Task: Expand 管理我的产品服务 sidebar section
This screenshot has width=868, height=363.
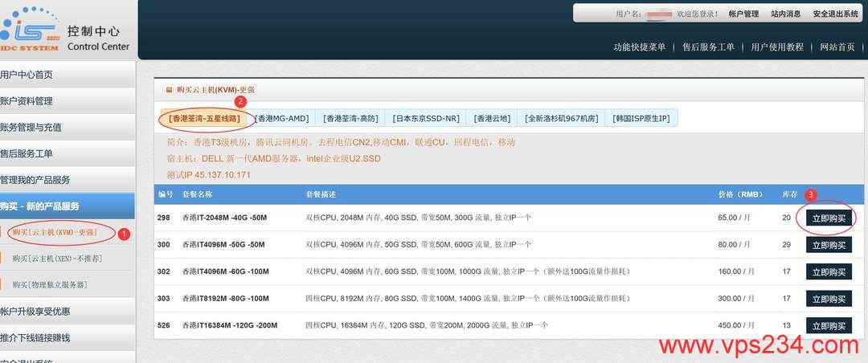Action: (x=35, y=180)
